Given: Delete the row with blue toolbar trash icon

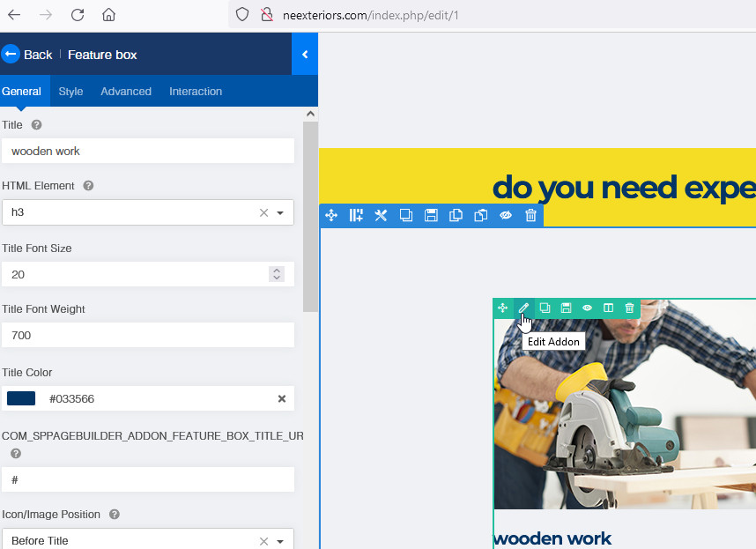Looking at the screenshot, I should tap(530, 216).
